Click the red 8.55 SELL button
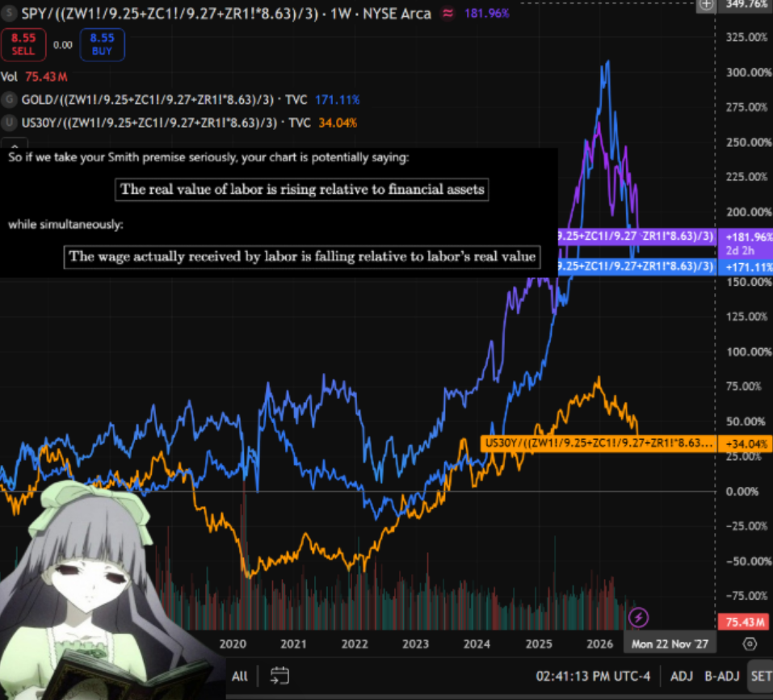 tap(23, 44)
